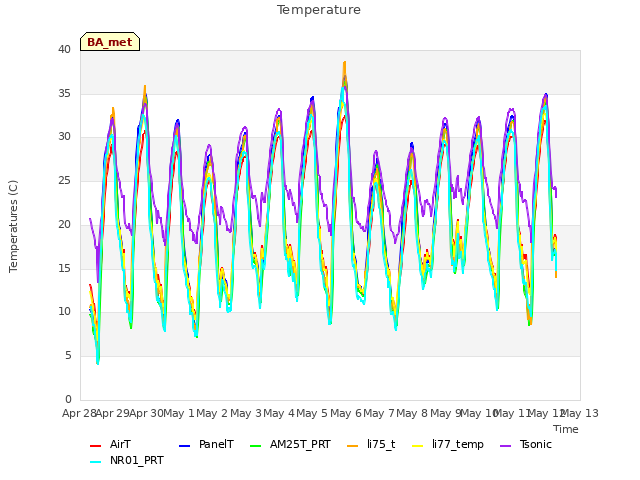Viewport: 640px width, 480px height.
Task: Toggle the NR01_PRT legend entry
Action: pyautogui.click(x=127, y=460)
